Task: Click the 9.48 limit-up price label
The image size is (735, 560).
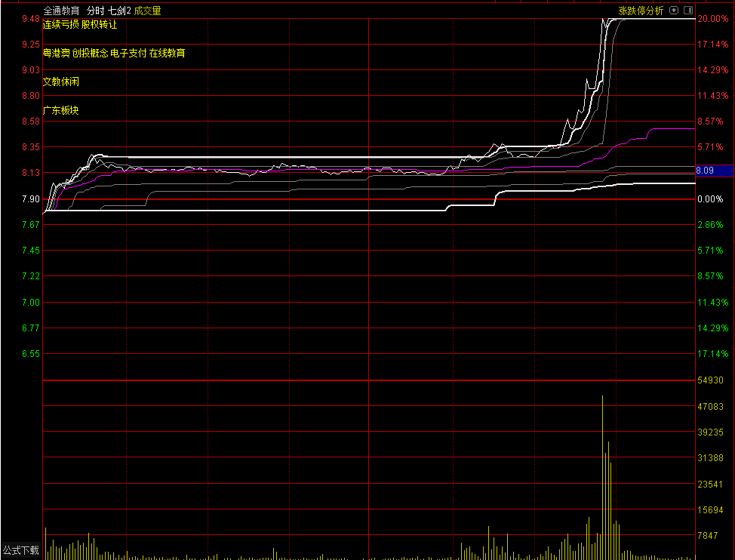Action: click(31, 19)
